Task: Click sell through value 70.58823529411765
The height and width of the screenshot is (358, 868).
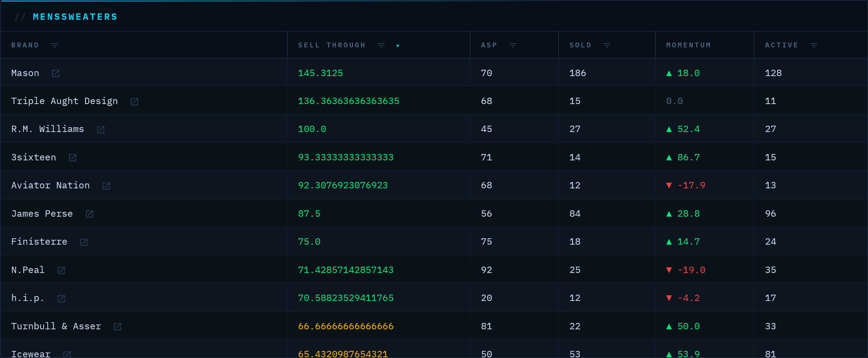Action: pos(346,298)
